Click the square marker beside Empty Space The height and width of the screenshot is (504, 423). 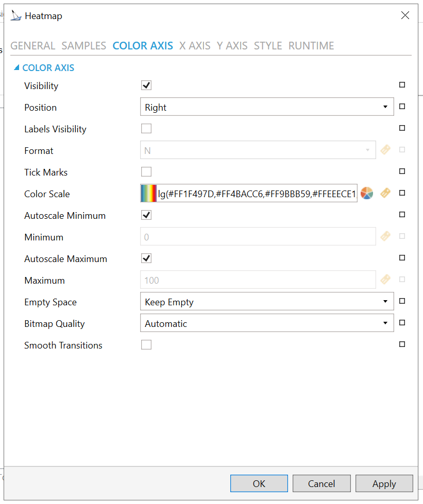402,301
